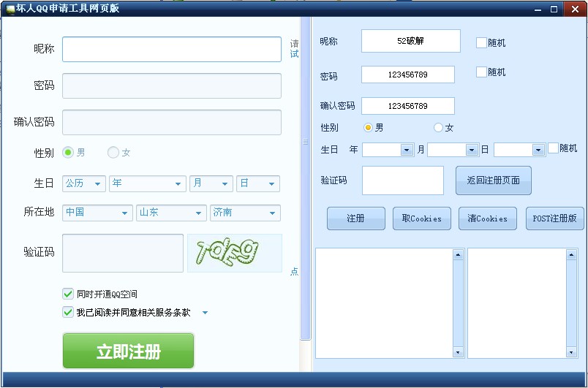Focus the 昵称 field in the web form
The image size is (588, 388).
(x=172, y=49)
